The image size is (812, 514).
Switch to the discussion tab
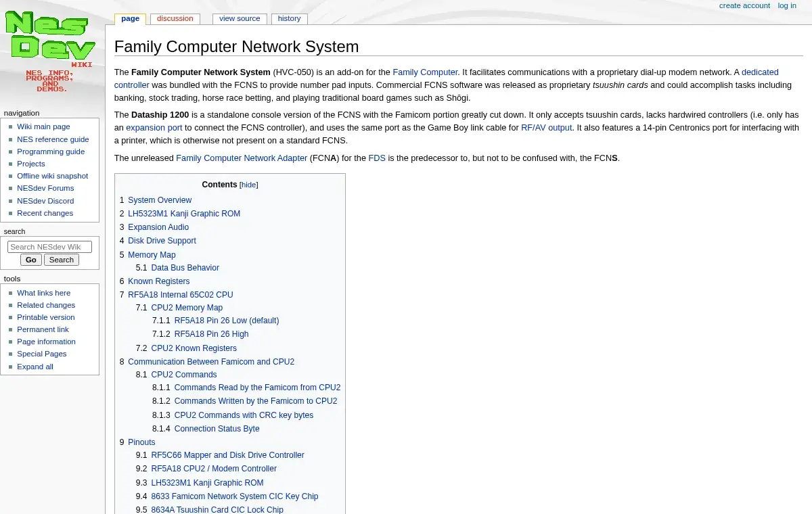pos(175,19)
